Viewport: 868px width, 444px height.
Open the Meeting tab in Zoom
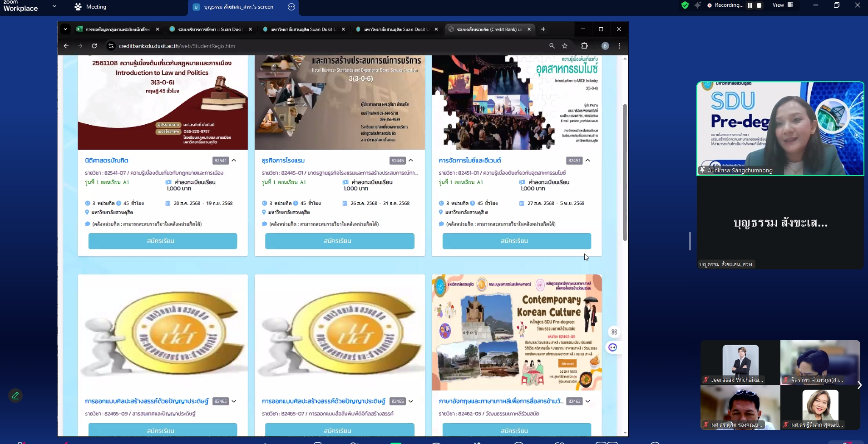tap(91, 7)
